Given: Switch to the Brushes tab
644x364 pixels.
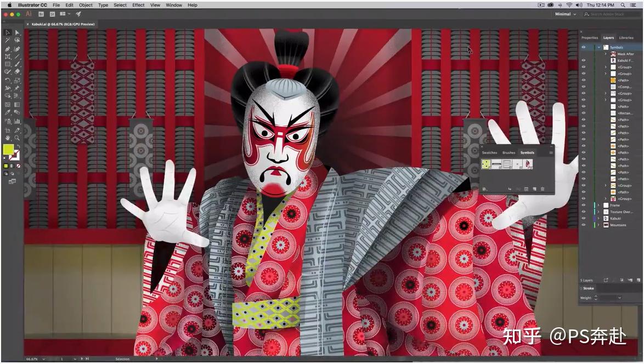Looking at the screenshot, I should (509, 152).
